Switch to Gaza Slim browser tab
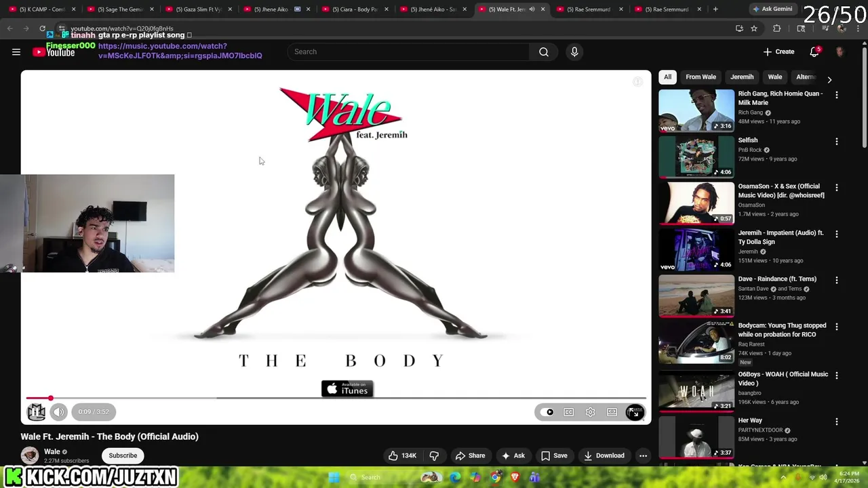Viewport: 868px width, 488px height. click(x=198, y=9)
